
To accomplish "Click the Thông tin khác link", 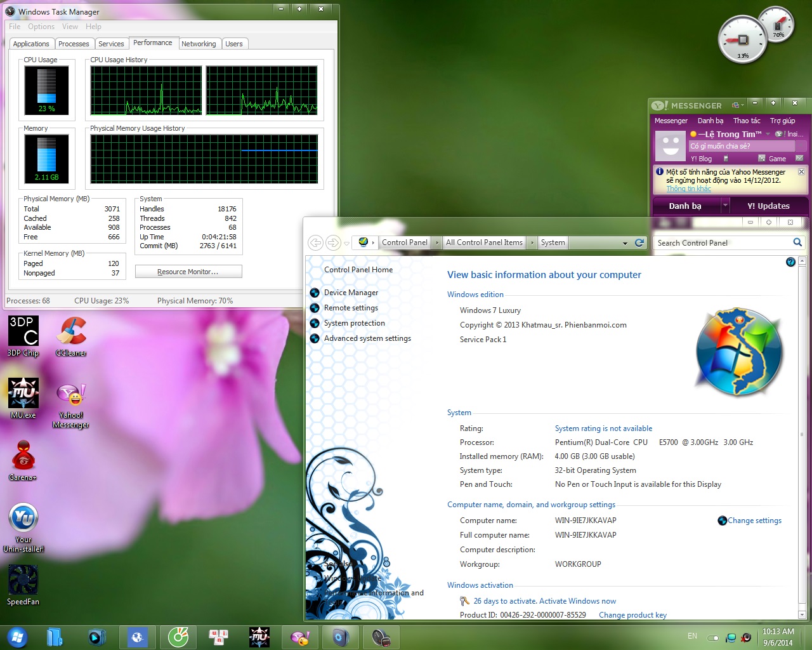I will pyautogui.click(x=688, y=189).
